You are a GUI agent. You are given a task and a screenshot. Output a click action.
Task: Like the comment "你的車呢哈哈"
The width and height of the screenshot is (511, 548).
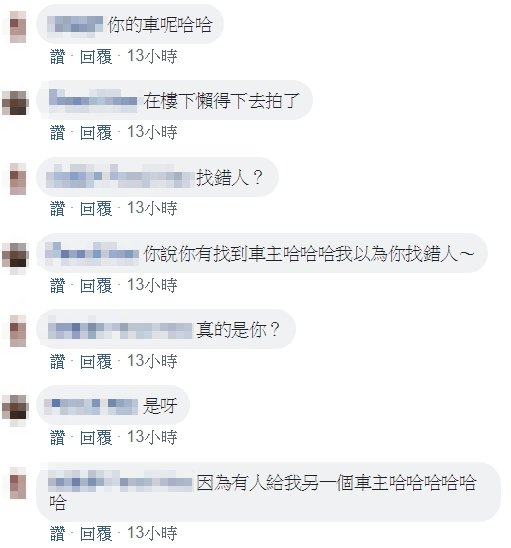tap(58, 56)
